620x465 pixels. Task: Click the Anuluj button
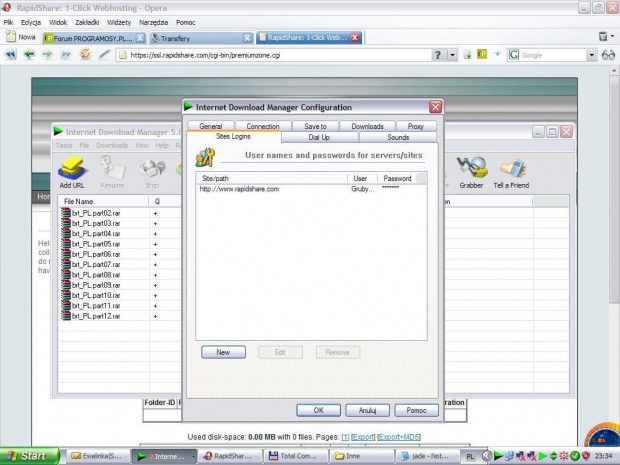tap(367, 410)
